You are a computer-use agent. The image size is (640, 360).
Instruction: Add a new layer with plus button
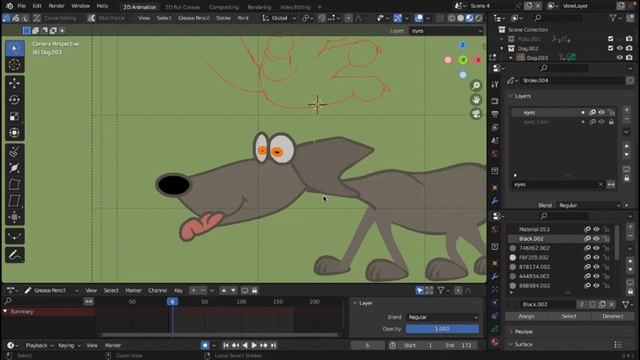[x=627, y=110]
